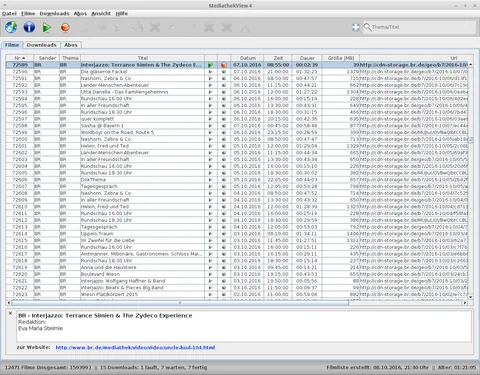Record 'quer komplett' film
The image size is (480, 375).
(224, 119)
